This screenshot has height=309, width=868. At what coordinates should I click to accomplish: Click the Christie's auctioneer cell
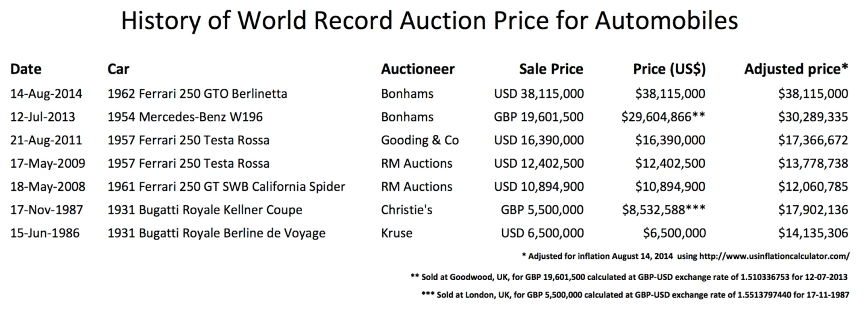pos(407,210)
